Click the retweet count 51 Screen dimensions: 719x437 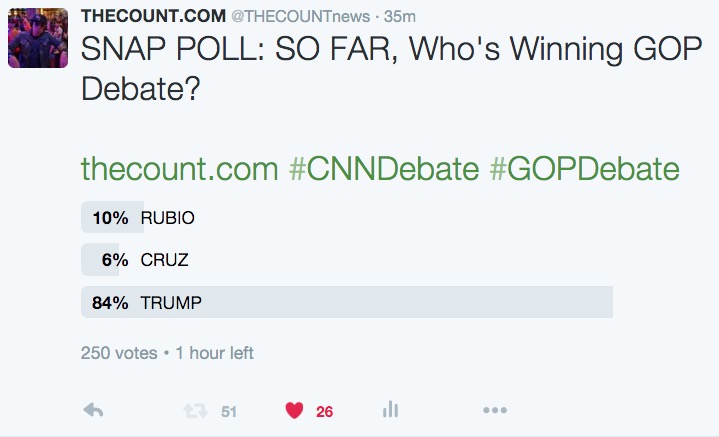tap(228, 411)
